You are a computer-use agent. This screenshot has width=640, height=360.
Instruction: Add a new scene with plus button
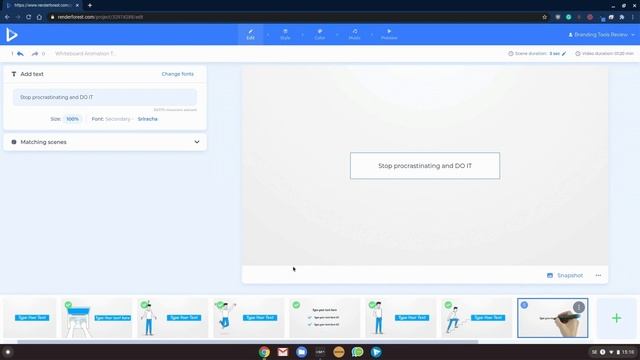616,318
